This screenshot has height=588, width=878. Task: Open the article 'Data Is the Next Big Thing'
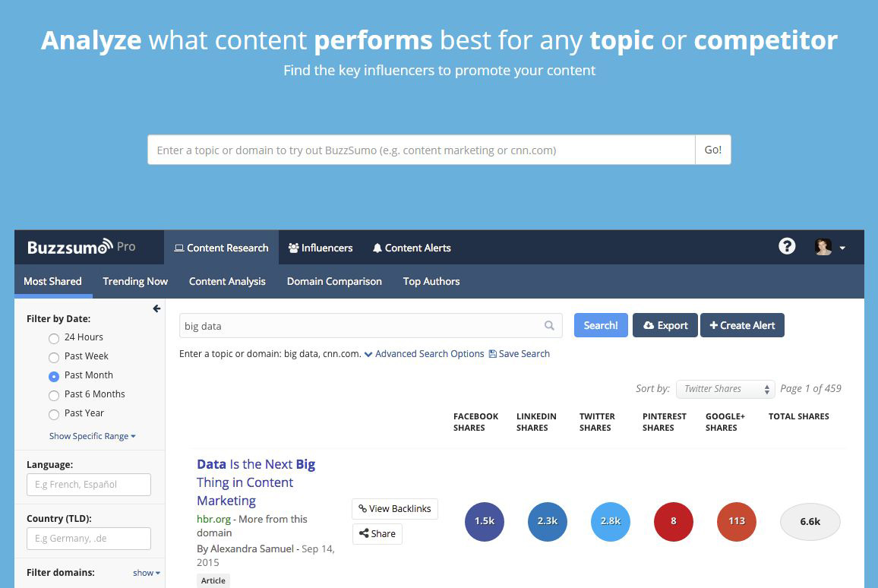tap(256, 482)
